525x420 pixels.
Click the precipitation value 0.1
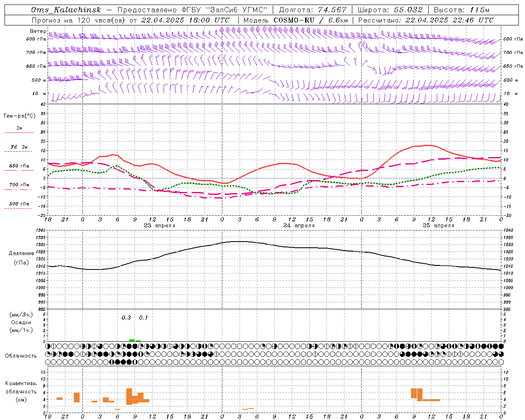[143, 318]
